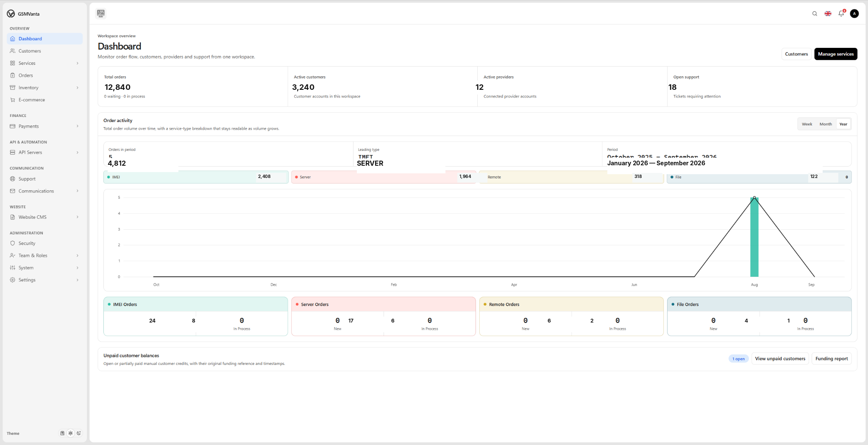Open the IMEI Orders card header
This screenshot has width=868, height=445.
pyautogui.click(x=196, y=304)
